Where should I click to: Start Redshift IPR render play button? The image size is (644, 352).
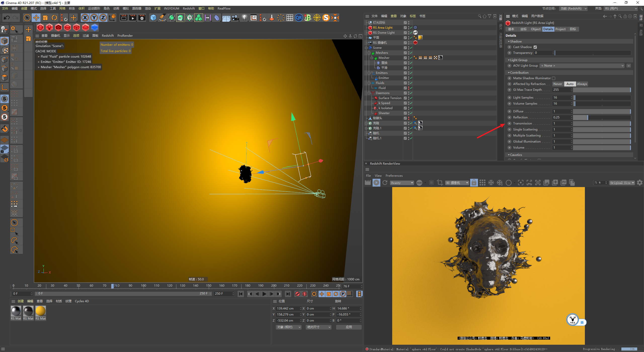coord(376,183)
